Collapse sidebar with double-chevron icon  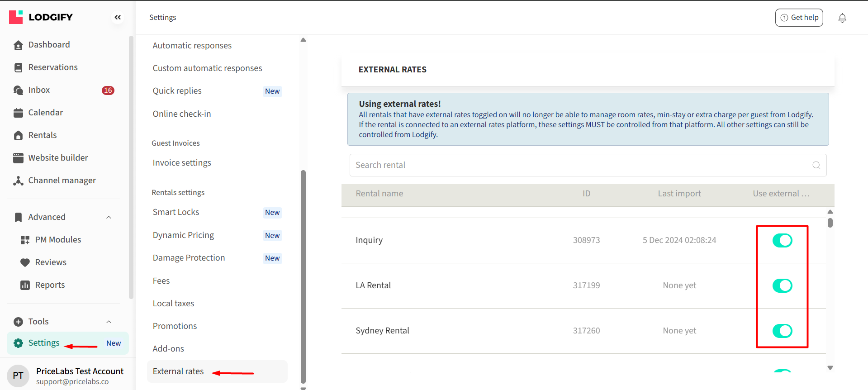click(118, 17)
